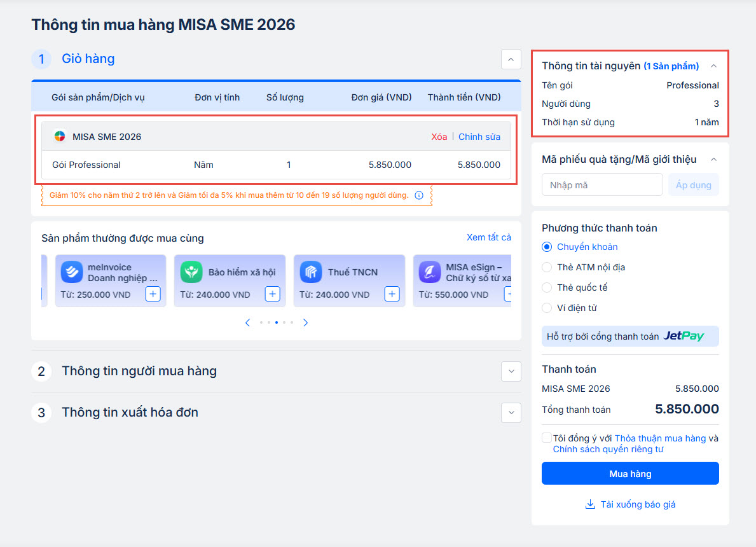The width and height of the screenshot is (756, 547).
Task: Click the discount info icon
Action: point(419,195)
